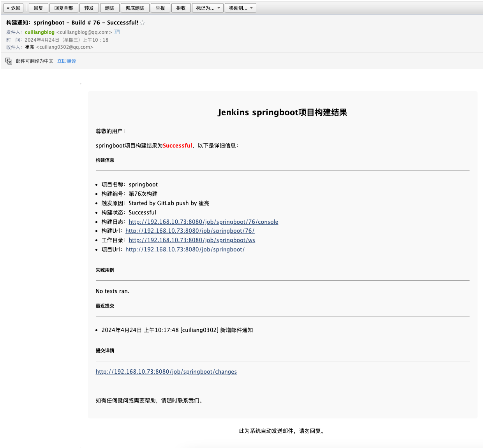Click the subject line 构建通知
The height and width of the screenshot is (448, 483).
coord(72,23)
